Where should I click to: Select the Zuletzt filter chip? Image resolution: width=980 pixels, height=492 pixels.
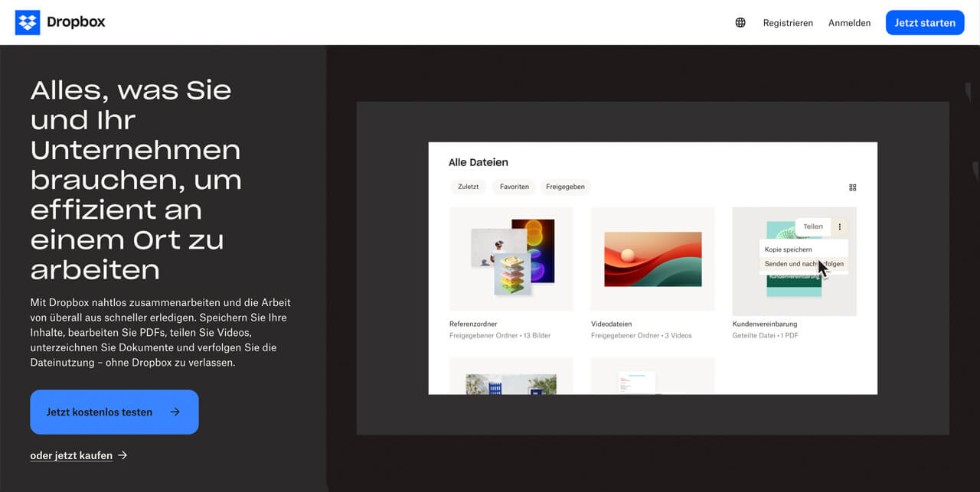click(468, 187)
